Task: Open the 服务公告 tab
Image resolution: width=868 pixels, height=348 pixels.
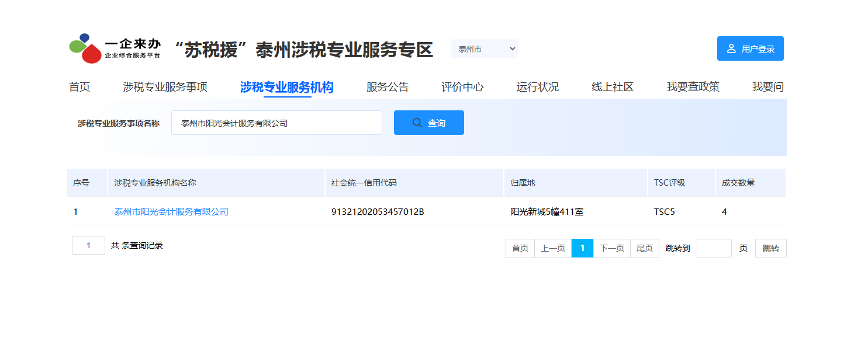Action: point(388,87)
